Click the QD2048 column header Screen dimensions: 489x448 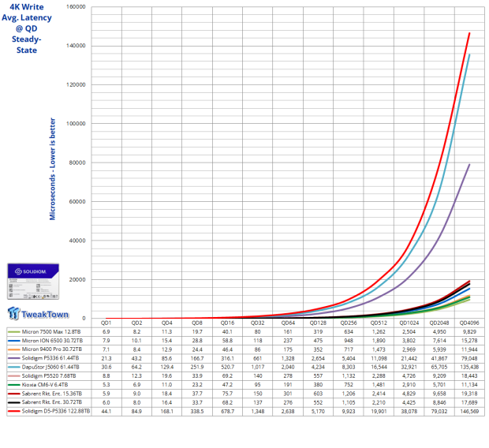439,323
